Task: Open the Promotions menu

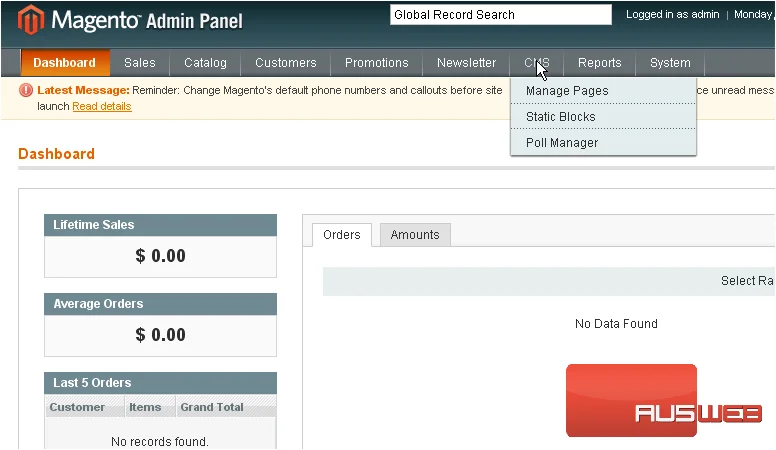Action: [377, 63]
